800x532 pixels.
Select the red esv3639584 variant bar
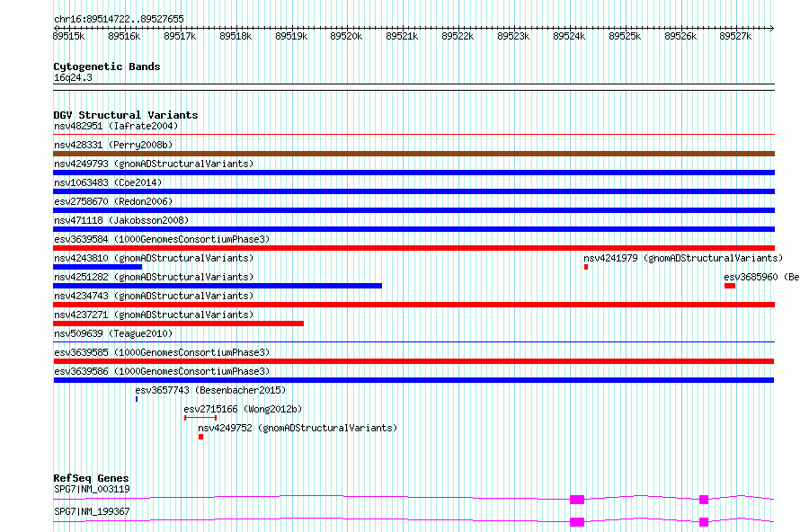coord(413,248)
